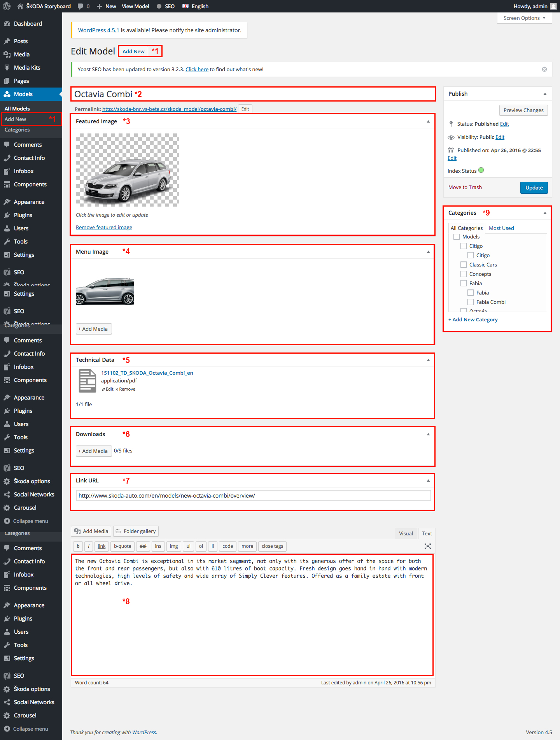Click the green Index Status indicator
The height and width of the screenshot is (740, 560).
tap(481, 170)
